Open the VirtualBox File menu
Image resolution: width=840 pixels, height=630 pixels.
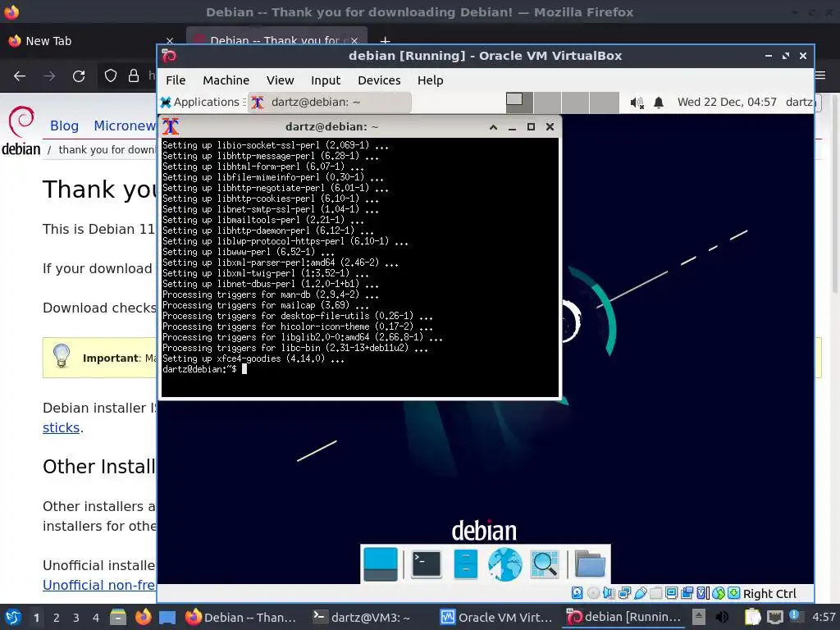(x=176, y=80)
